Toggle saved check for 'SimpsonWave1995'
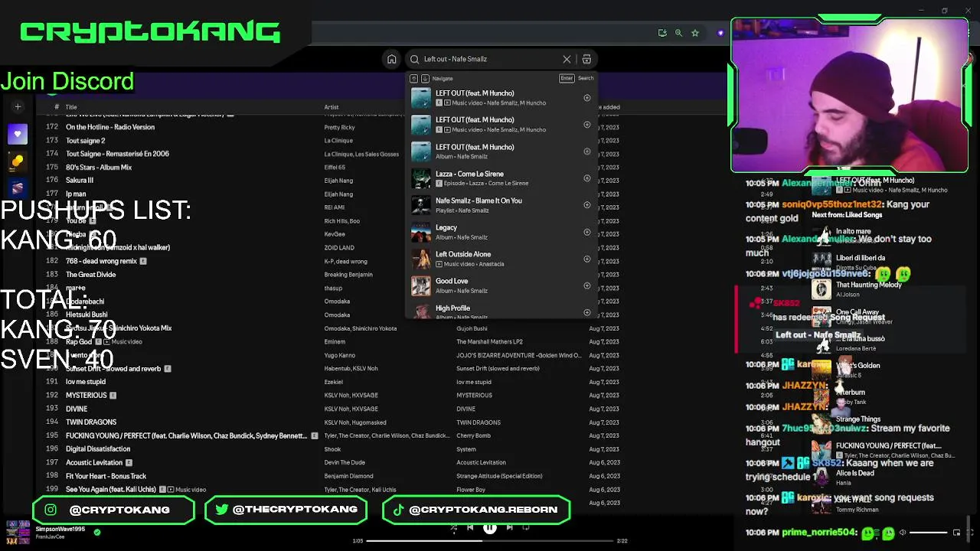The width and height of the screenshot is (980, 551). pos(96,533)
